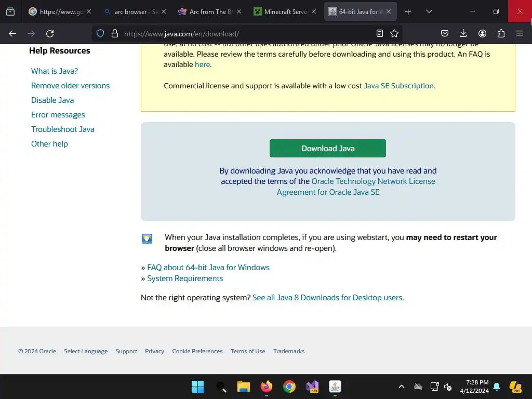Open Remove older versions link
This screenshot has width=532, height=399.
point(70,86)
